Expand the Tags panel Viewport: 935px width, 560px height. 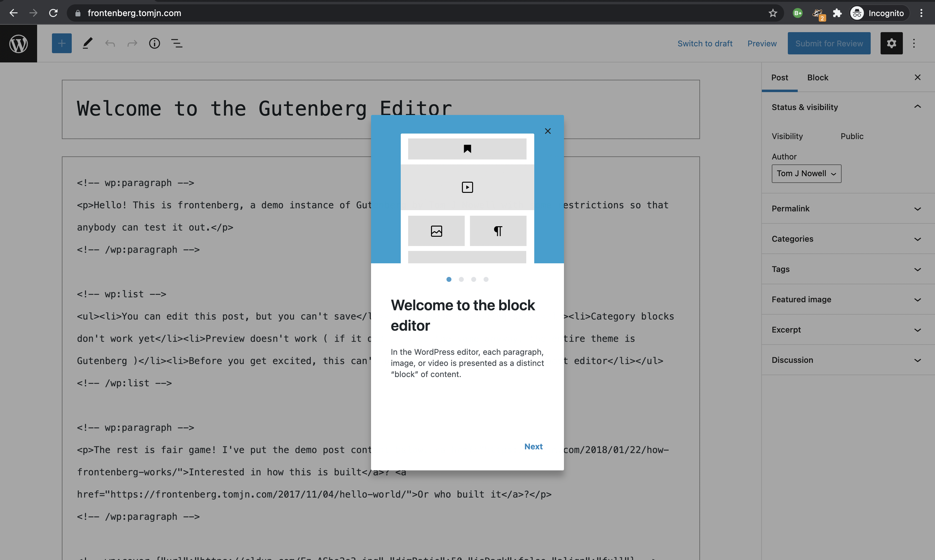tap(848, 269)
